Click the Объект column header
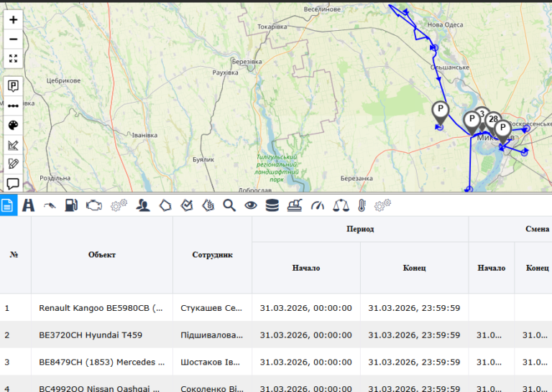Image resolution: width=552 pixels, height=392 pixels. tap(101, 255)
